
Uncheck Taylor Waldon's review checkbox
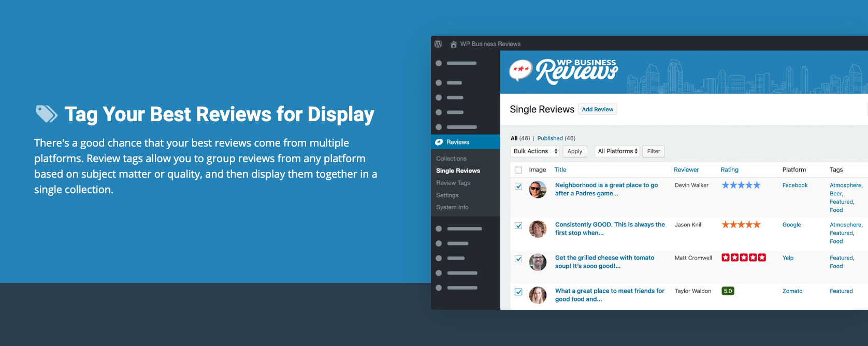pos(518,292)
